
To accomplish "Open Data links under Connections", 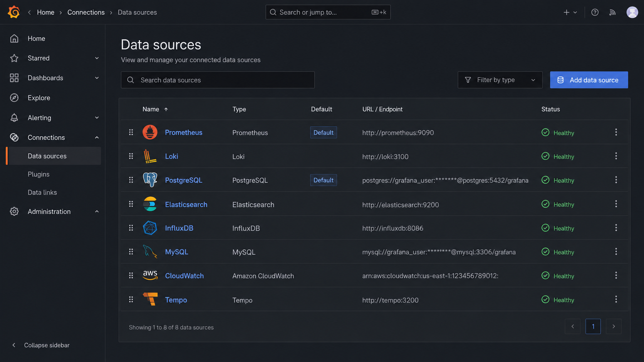I will (42, 192).
